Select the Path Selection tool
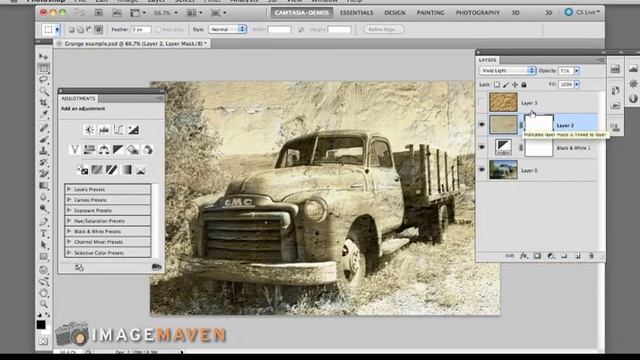This screenshot has height=360, width=640. tap(43, 245)
